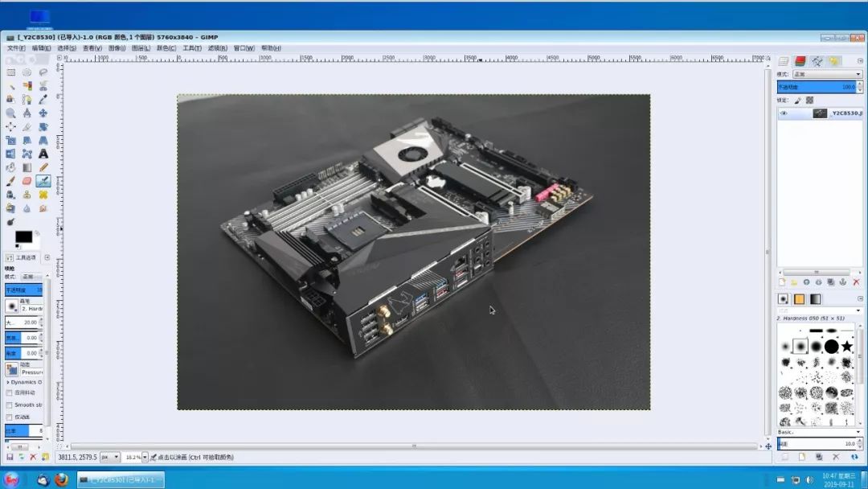Select the Pencil tool

pyautogui.click(x=43, y=167)
